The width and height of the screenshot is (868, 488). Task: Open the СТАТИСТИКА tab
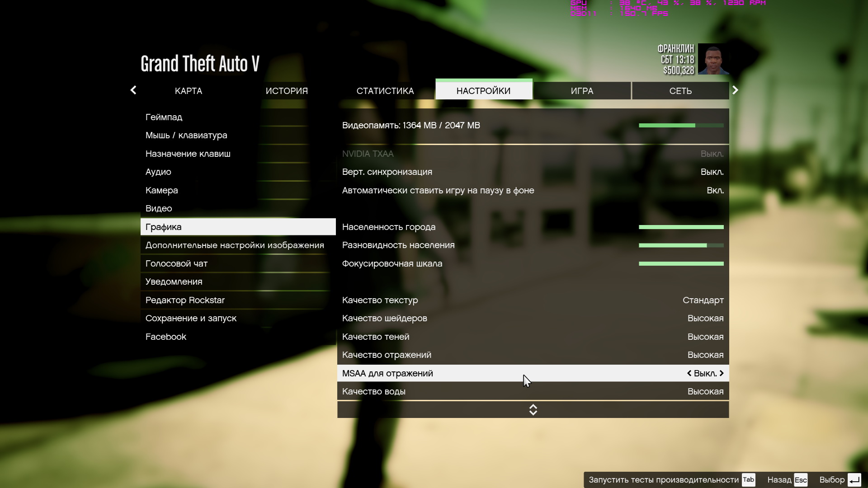tap(385, 91)
